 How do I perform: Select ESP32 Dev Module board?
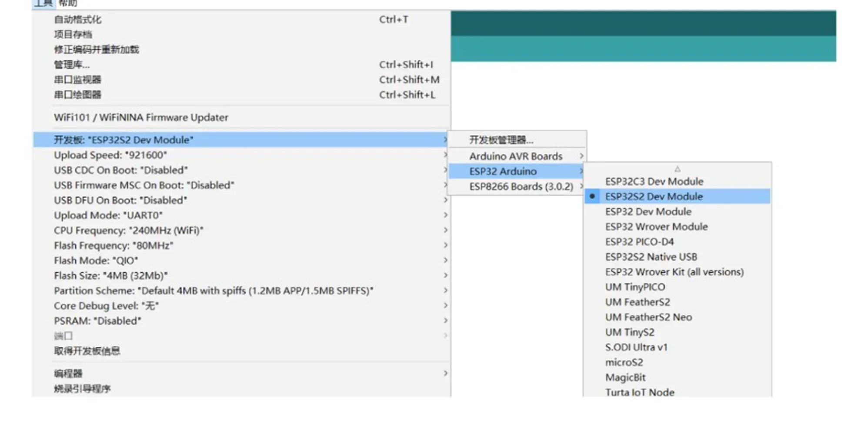[x=678, y=212]
